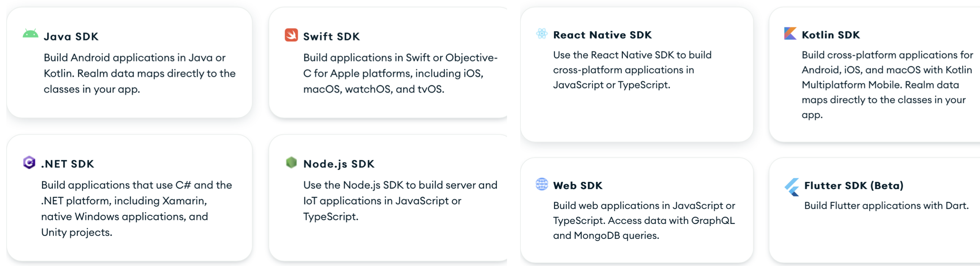This screenshot has width=980, height=266.
Task: Click the text 'macOS, watchOS, and tvOS.'
Action: point(374,89)
